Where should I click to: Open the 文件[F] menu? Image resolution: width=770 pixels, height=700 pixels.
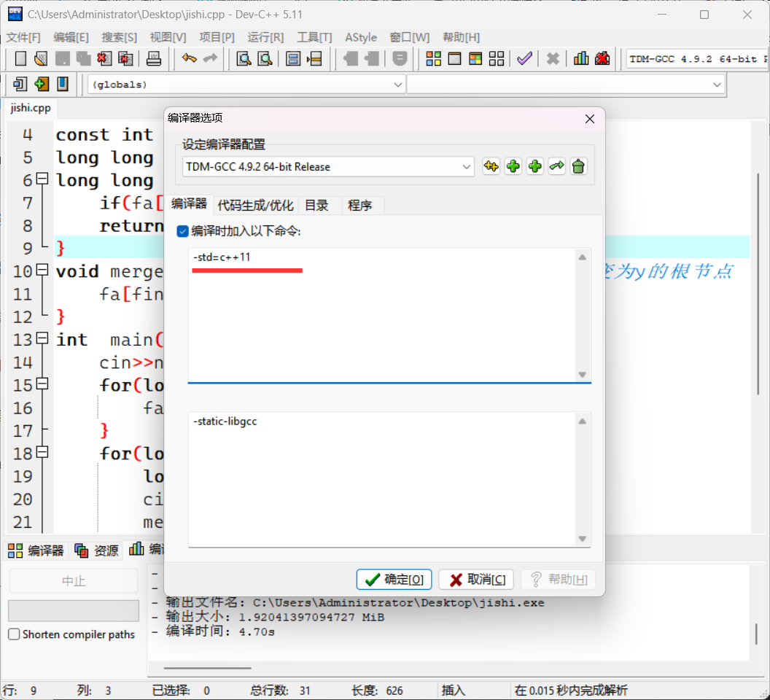click(23, 37)
